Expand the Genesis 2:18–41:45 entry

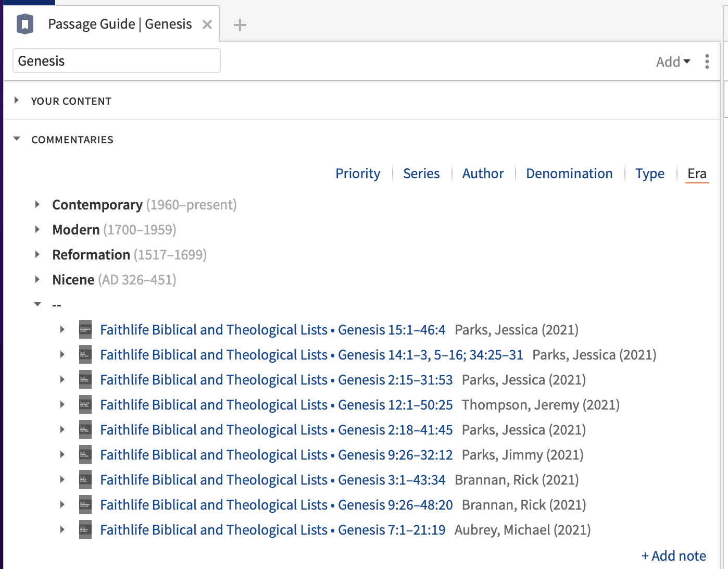pyautogui.click(x=62, y=429)
